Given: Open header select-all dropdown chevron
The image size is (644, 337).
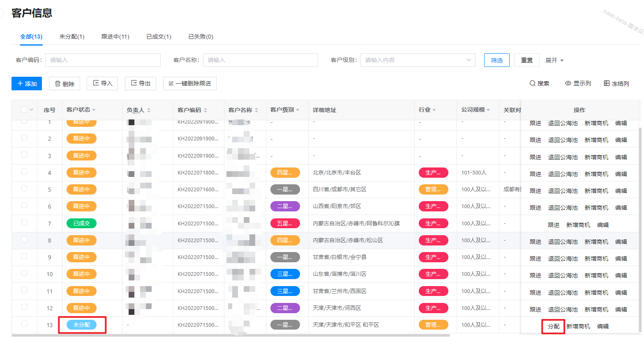Looking at the screenshot, I should pyautogui.click(x=31, y=110).
